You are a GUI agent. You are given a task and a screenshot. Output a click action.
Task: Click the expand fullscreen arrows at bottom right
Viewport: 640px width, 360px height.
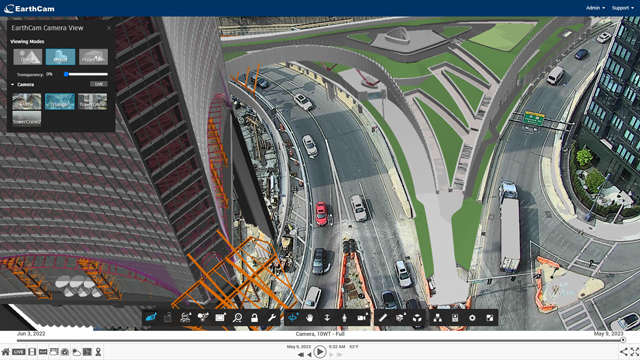(634, 352)
